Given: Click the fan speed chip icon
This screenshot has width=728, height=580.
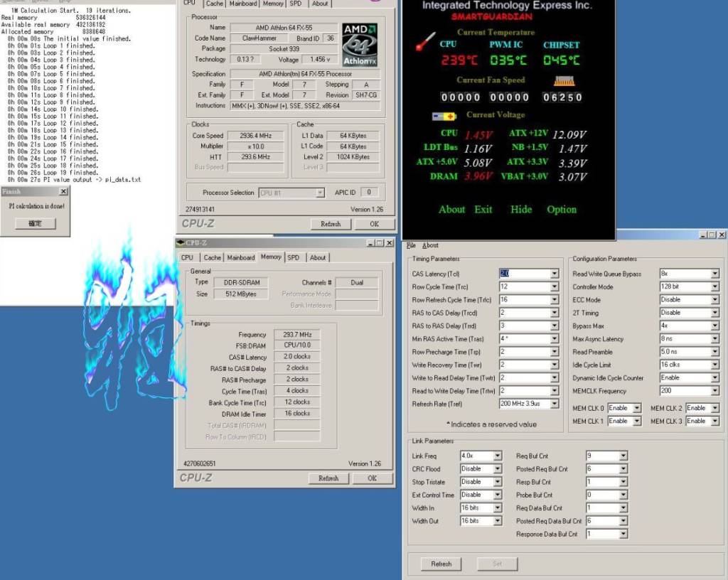Looking at the screenshot, I should (564, 81).
